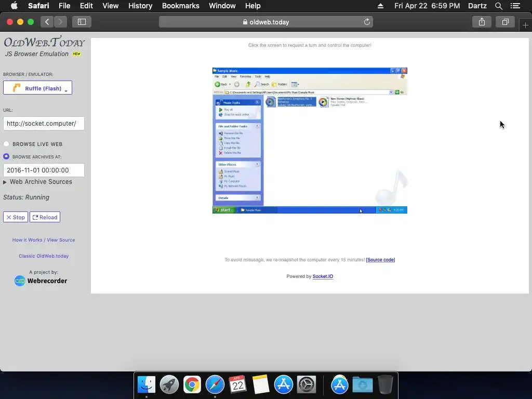Open System Preferences from the Dock
Image resolution: width=532 pixels, height=399 pixels.
[307, 385]
